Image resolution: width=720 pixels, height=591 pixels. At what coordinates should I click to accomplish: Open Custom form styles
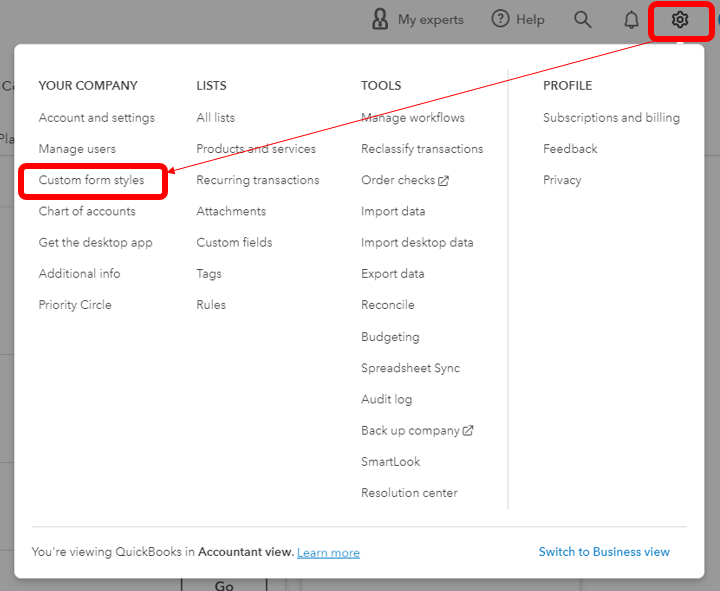click(91, 180)
